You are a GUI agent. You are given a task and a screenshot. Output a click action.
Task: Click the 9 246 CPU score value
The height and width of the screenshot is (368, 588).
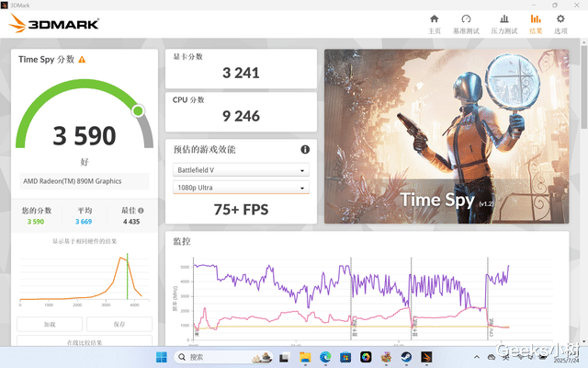click(x=241, y=116)
